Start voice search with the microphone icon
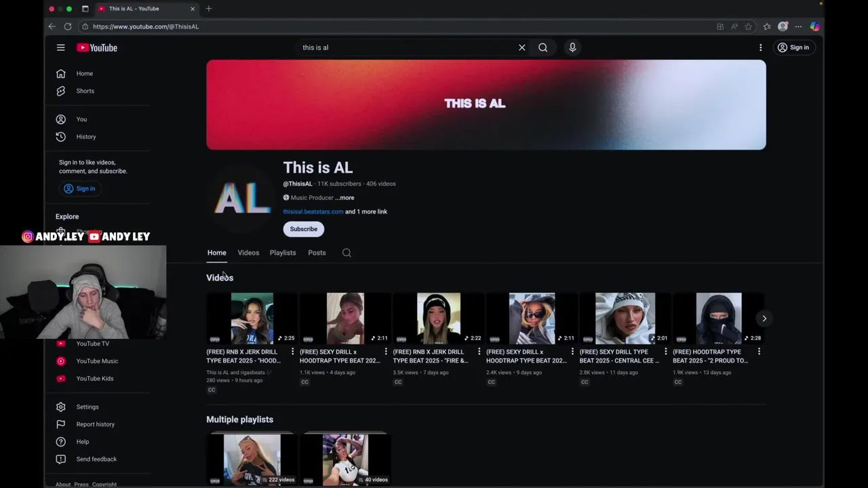 coord(572,47)
